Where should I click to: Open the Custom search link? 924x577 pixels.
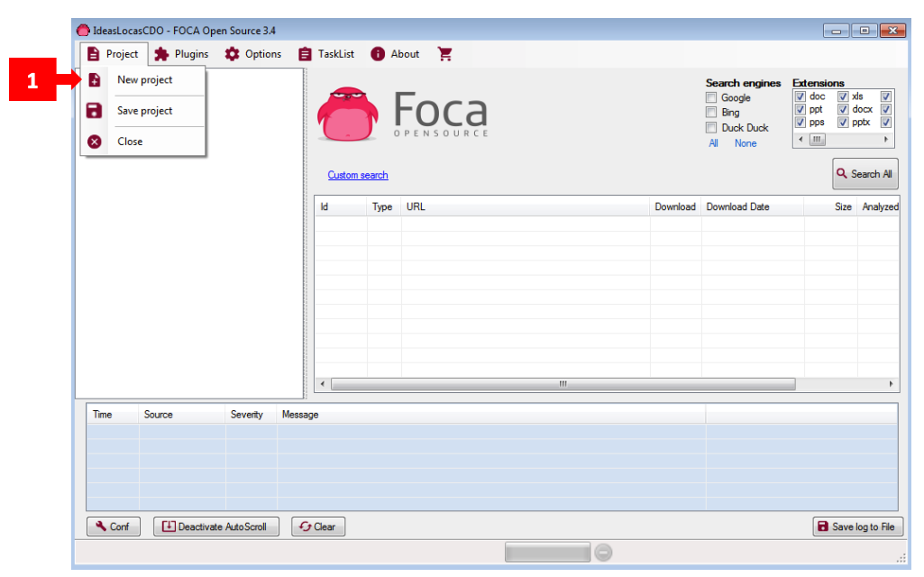pyautogui.click(x=358, y=175)
